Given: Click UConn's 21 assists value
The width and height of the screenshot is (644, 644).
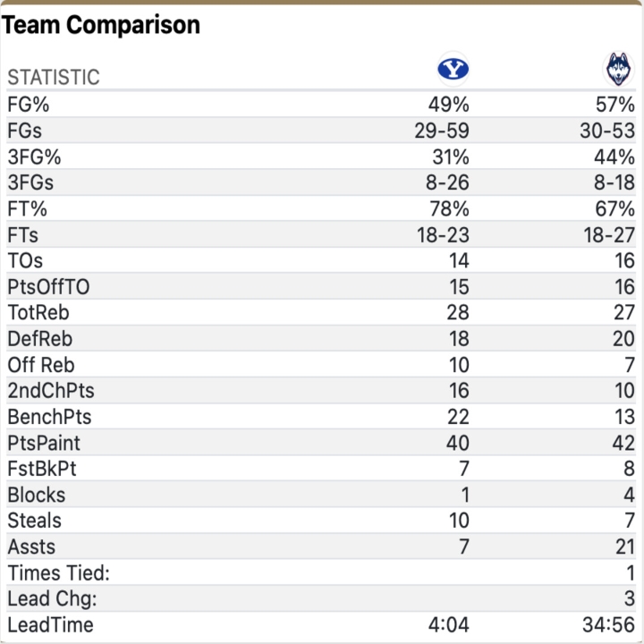Looking at the screenshot, I should coord(622,547).
